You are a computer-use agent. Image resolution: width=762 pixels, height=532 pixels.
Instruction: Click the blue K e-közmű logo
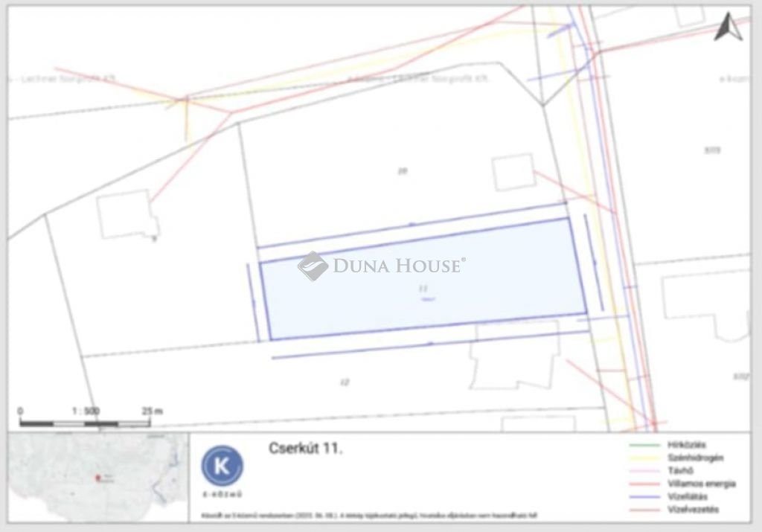[222, 467]
